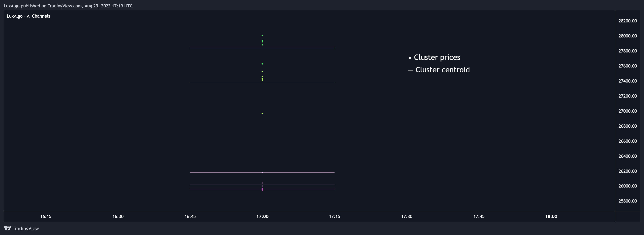Select the 28200.00 price label
Viewport: 644px width, 235px height.
627,21
